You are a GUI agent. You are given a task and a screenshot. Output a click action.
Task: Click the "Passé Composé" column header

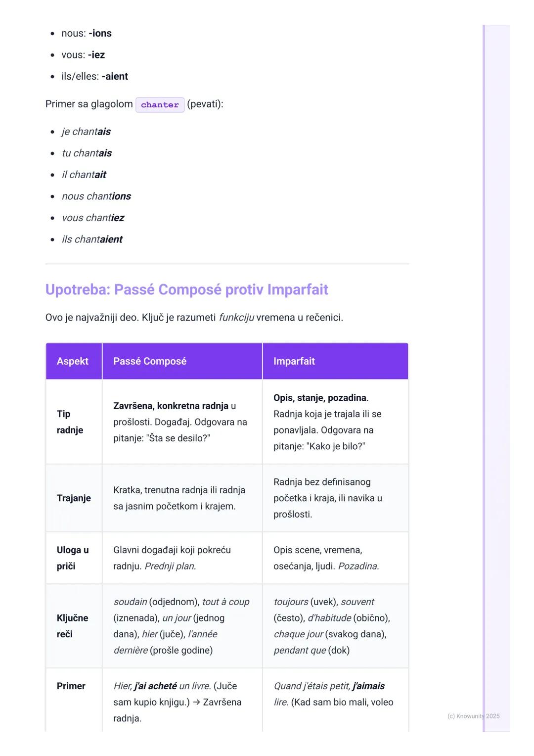(x=150, y=361)
